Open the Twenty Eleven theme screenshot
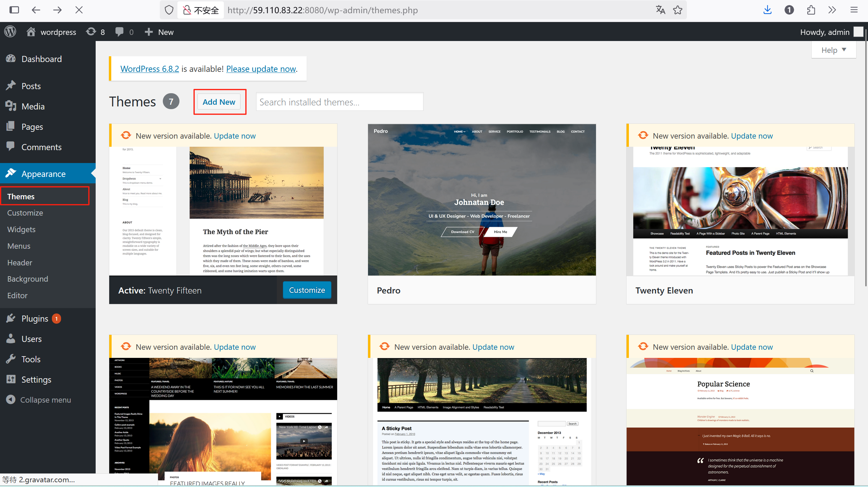The image size is (868, 487). pos(740,211)
